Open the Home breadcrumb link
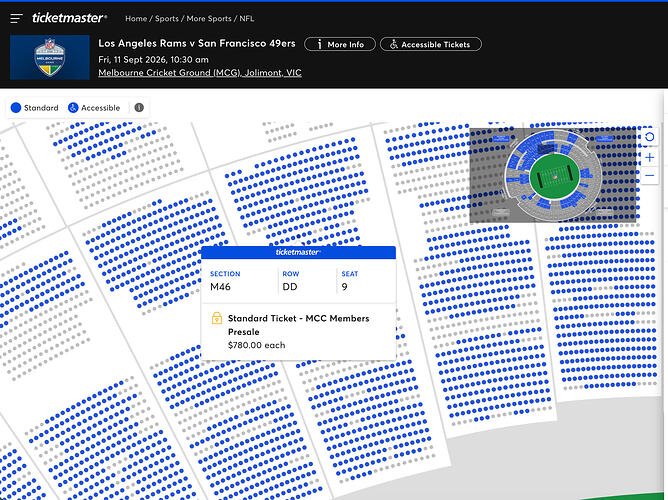668x500 pixels. [x=136, y=19]
